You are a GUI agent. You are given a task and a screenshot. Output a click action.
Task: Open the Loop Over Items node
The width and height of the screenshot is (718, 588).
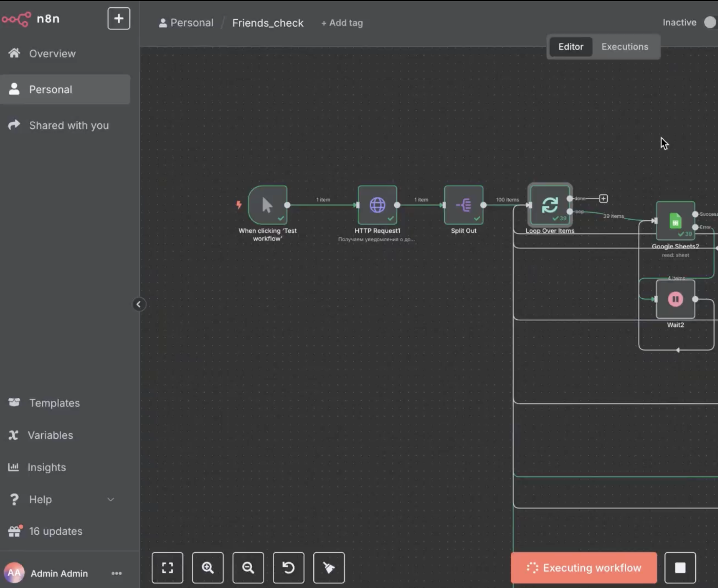pyautogui.click(x=550, y=205)
